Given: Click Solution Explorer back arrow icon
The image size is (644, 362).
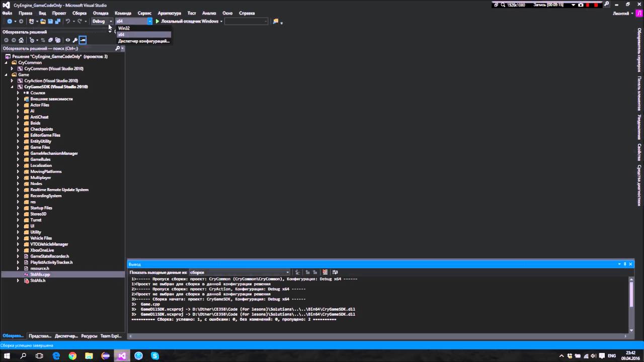Looking at the screenshot, I should (6, 40).
